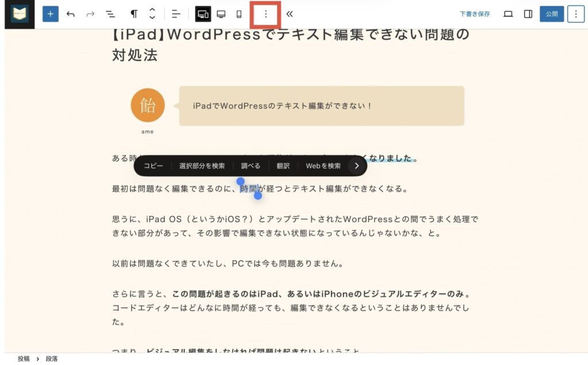Viewport: 588px width, 365px height.
Task: Click the 下書き保存 save draft link
Action: point(475,14)
